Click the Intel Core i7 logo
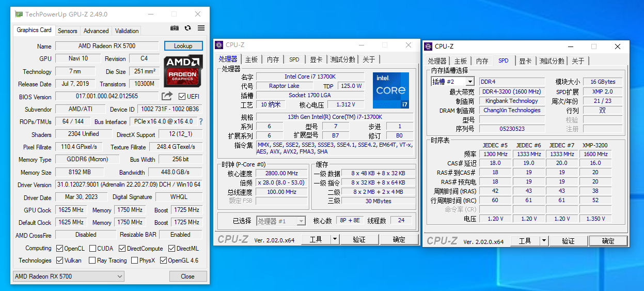Image resolution: width=644 pixels, height=291 pixels. 391,90
